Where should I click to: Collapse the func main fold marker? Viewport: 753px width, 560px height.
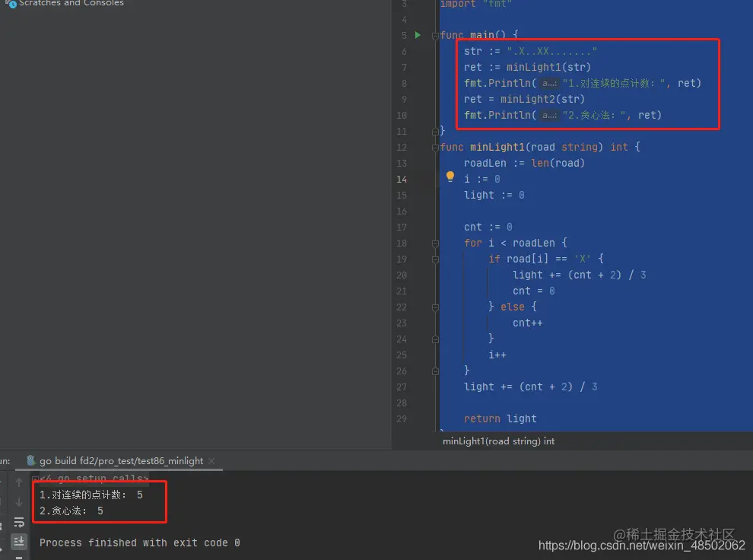435,36
